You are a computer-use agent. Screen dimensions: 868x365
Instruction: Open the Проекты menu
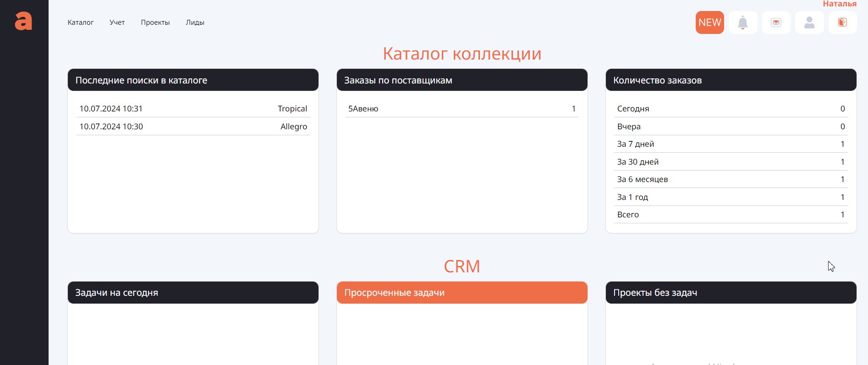click(x=155, y=22)
